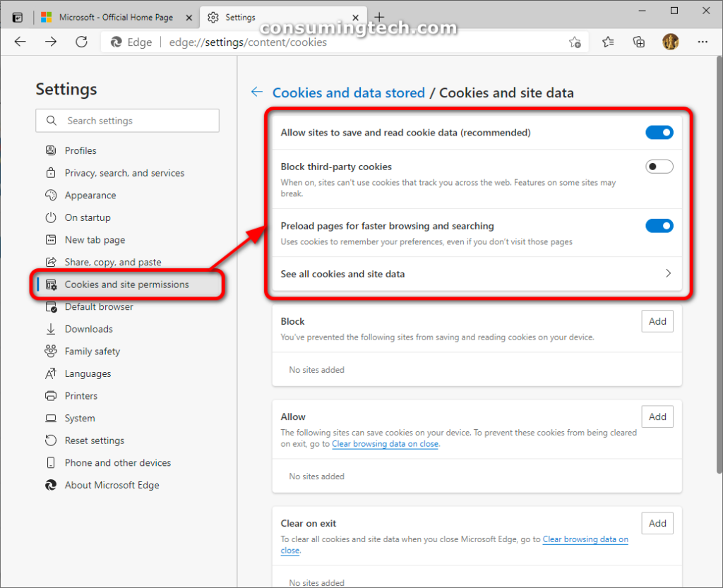Select Family safety in settings sidebar
Viewport: 723px width, 588px height.
[x=92, y=351]
